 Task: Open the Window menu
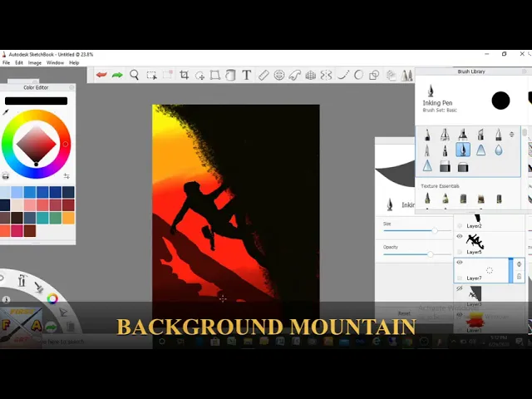click(55, 63)
